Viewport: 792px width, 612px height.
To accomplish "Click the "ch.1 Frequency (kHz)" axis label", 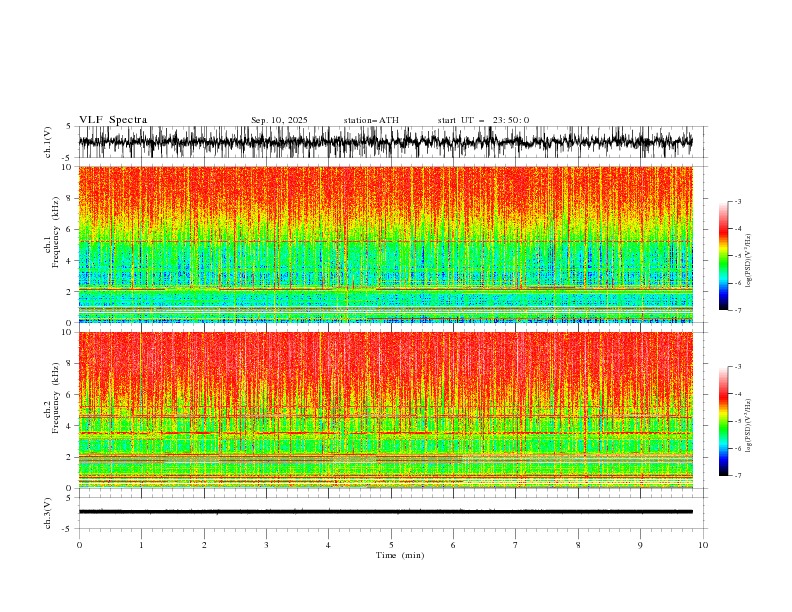I will click(52, 232).
